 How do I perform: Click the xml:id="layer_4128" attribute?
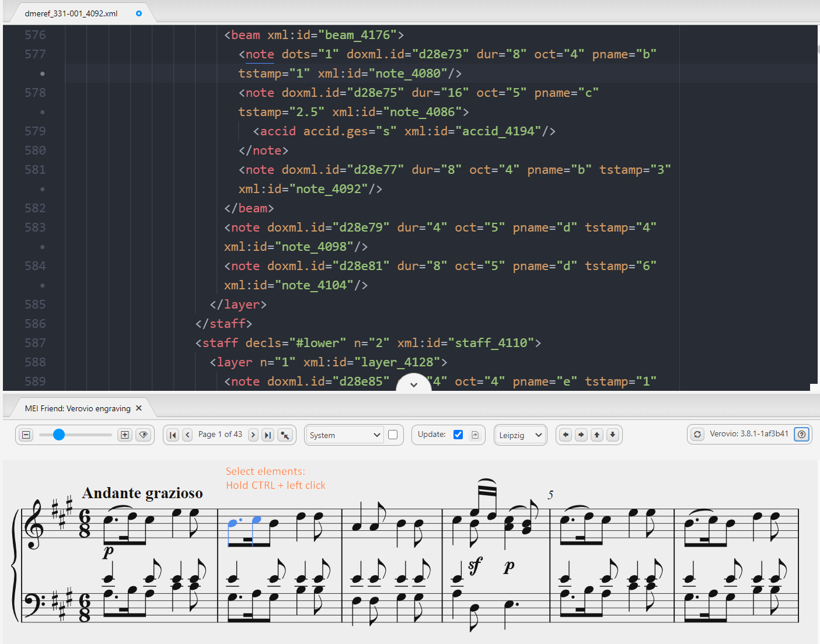point(372,362)
